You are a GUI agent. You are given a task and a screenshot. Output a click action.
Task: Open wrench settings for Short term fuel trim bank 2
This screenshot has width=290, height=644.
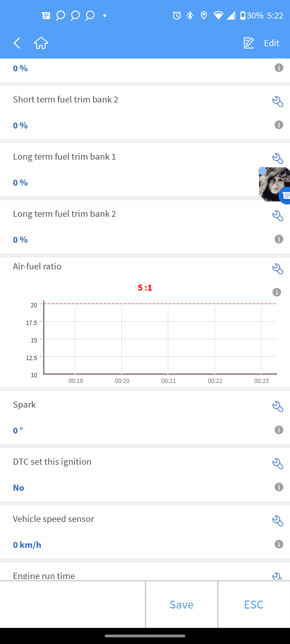[x=278, y=102]
